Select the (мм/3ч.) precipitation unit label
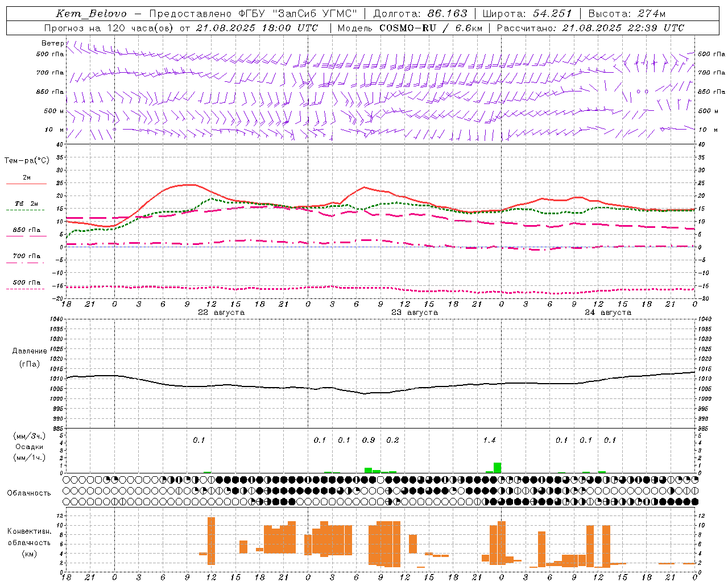The height and width of the screenshot is (582, 728). point(30,436)
